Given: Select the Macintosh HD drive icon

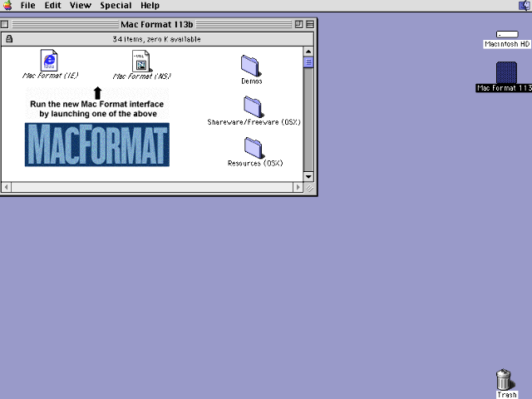Looking at the screenshot, I should coord(507,34).
